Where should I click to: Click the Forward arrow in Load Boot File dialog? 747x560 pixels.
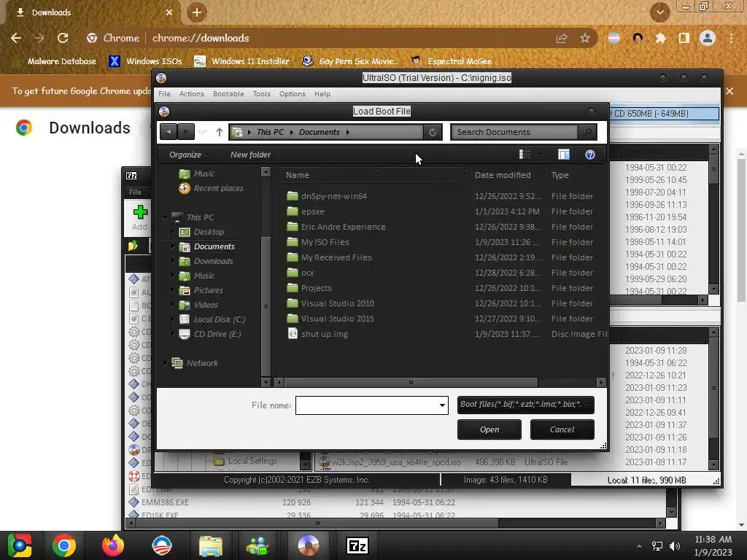[186, 132]
